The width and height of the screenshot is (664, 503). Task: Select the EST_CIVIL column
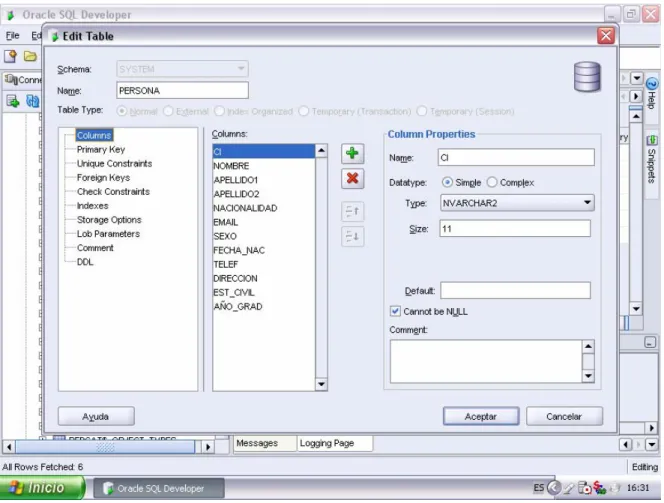coord(264,292)
